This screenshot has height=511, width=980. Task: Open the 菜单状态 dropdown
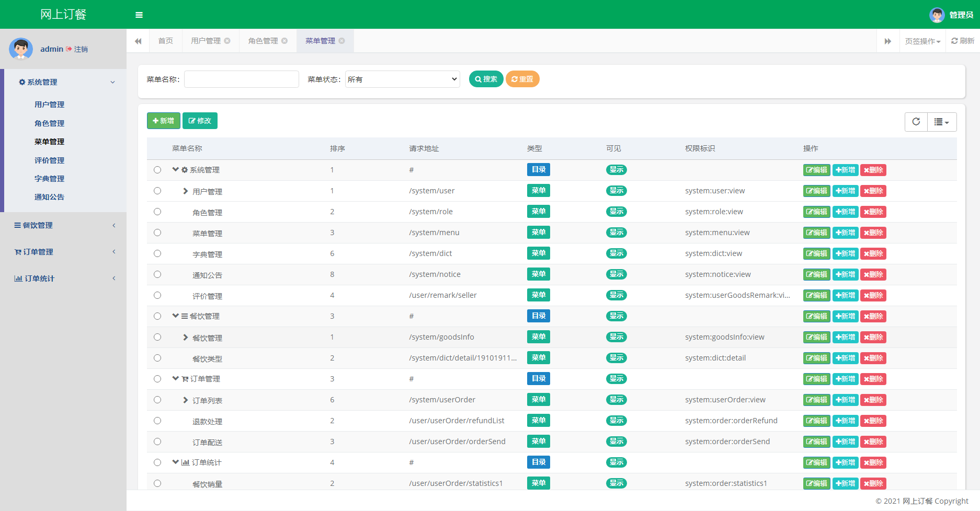[403, 79]
